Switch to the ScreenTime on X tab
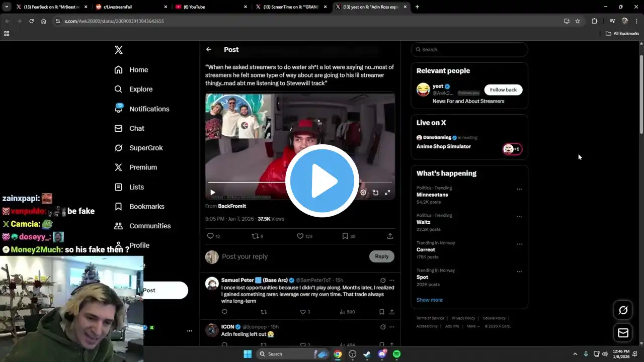This screenshot has height=362, width=644. point(291,7)
